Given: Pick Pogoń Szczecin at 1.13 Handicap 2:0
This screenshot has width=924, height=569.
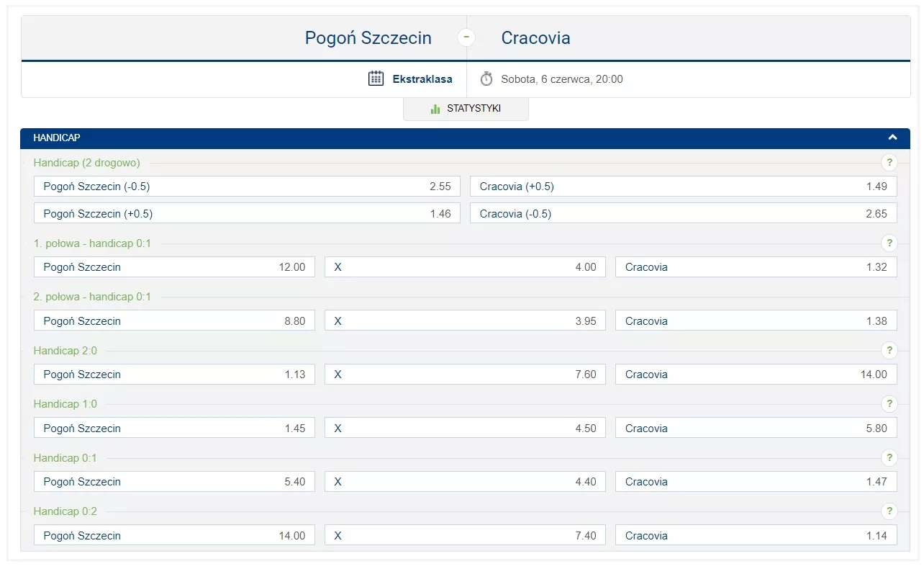Looking at the screenshot, I should [x=174, y=375].
